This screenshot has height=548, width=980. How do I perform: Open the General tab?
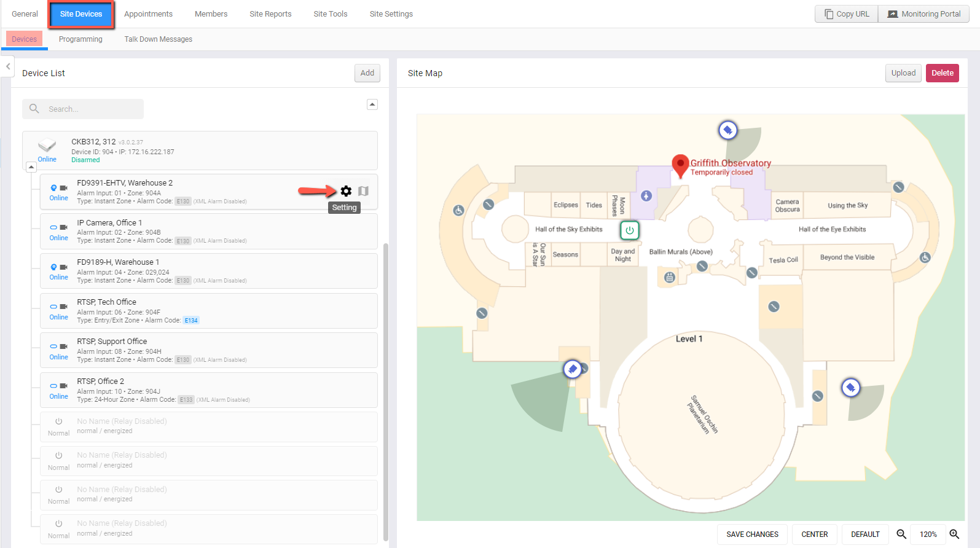(x=25, y=14)
